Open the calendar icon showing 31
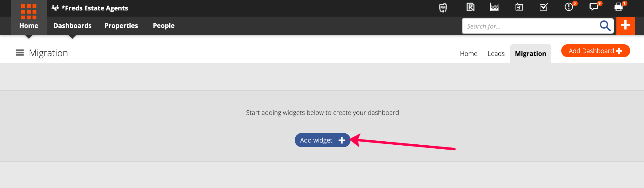Screen dimensions: 644x188 [x=519, y=7]
